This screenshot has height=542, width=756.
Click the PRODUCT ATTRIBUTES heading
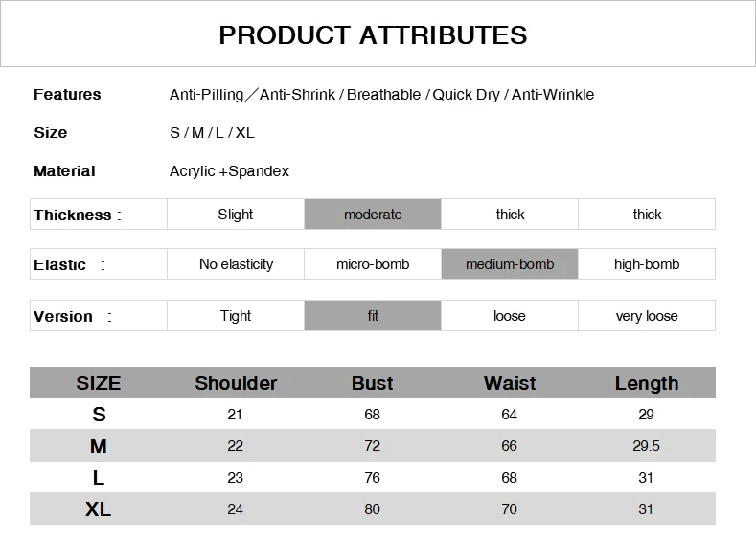pyautogui.click(x=373, y=35)
